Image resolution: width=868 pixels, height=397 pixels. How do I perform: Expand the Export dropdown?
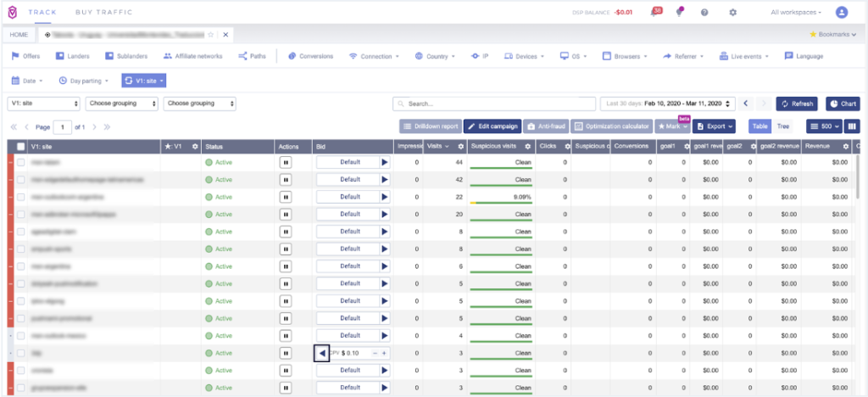coord(714,126)
